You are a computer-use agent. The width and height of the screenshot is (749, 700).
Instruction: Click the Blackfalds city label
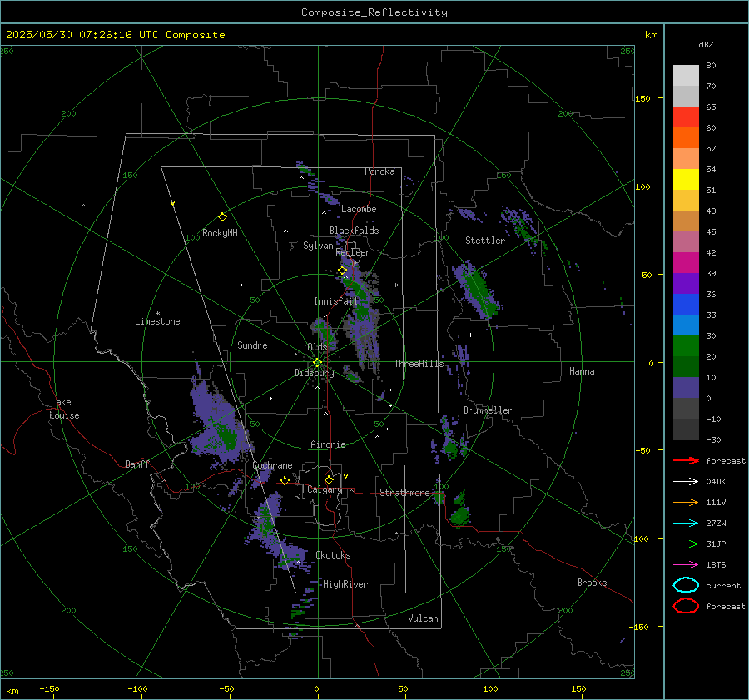point(354,231)
